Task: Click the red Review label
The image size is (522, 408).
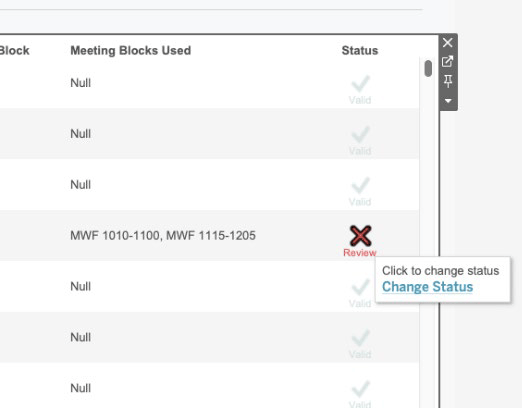Action: pyautogui.click(x=360, y=253)
